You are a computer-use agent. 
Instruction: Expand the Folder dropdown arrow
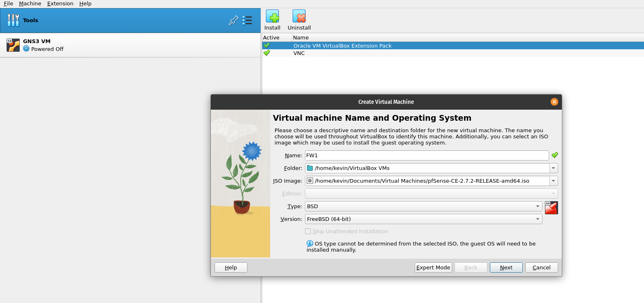(x=554, y=168)
